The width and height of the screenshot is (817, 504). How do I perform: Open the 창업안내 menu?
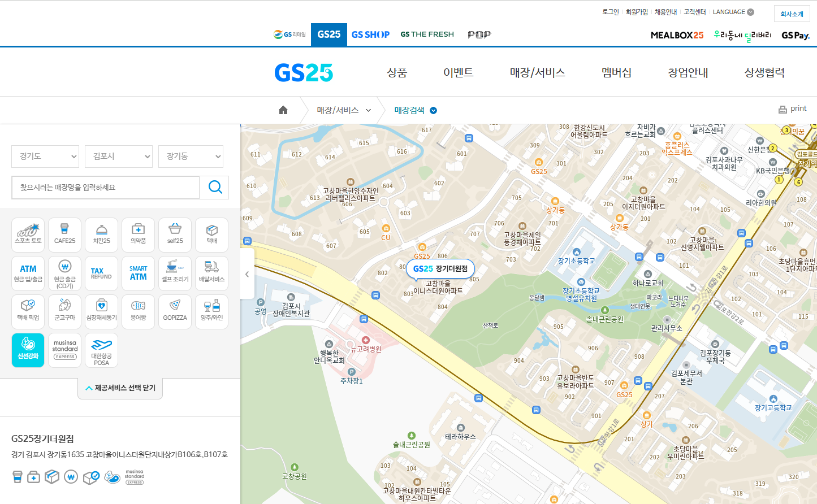coord(688,72)
